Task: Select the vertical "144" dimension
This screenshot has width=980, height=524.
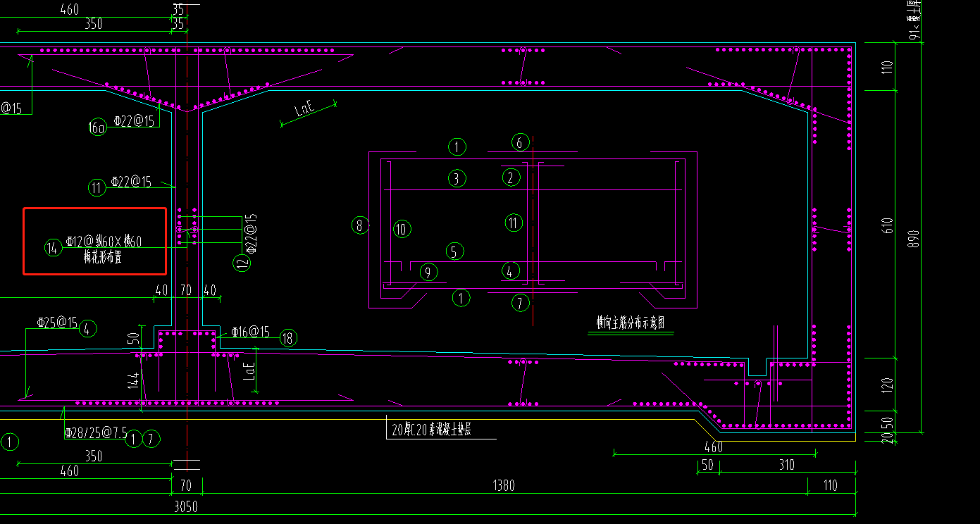Action: pyautogui.click(x=133, y=382)
